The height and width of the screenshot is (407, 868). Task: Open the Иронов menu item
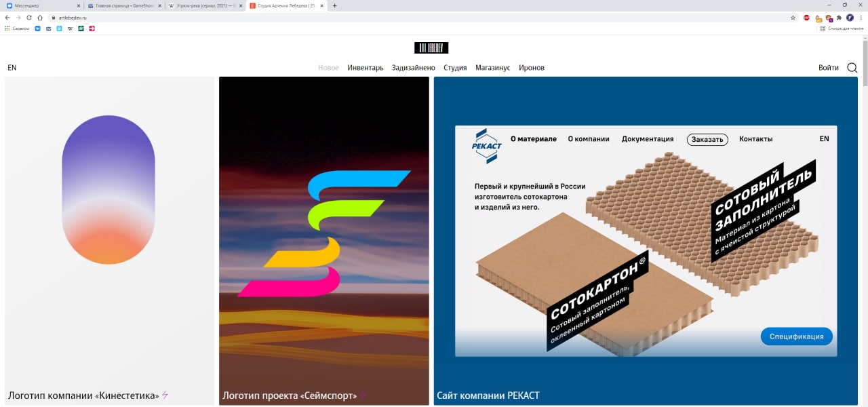tap(532, 68)
